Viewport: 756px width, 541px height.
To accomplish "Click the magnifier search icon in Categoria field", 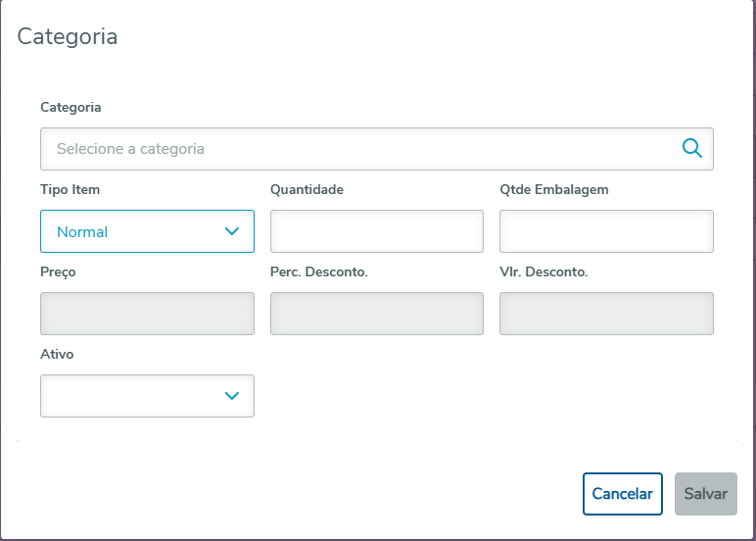I will click(692, 149).
